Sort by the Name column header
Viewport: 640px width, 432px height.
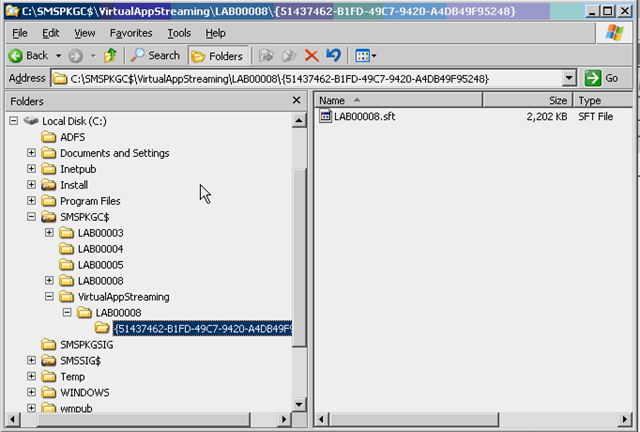tap(398, 100)
